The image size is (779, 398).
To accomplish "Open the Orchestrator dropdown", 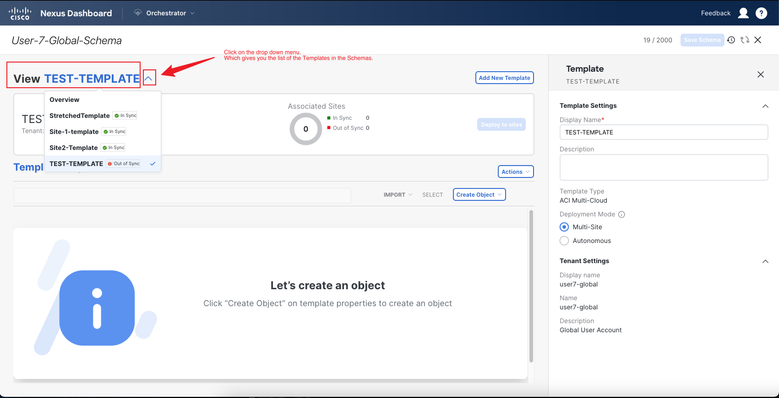I will coord(164,13).
